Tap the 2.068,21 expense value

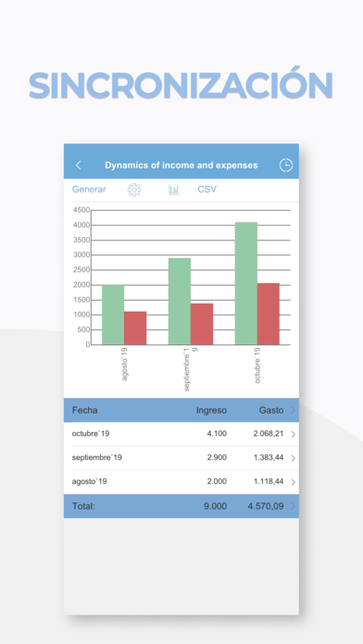pyautogui.click(x=269, y=434)
